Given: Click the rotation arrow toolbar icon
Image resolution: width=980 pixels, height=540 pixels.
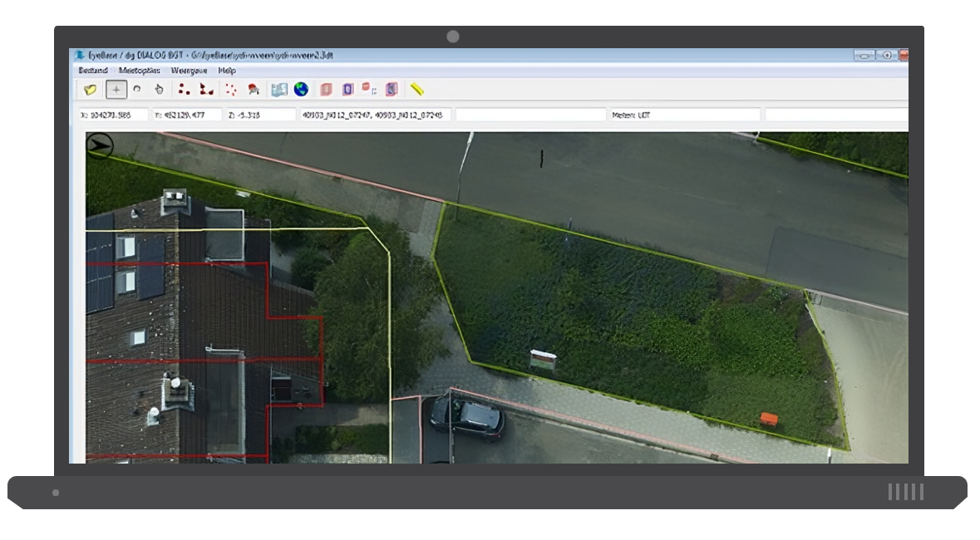Looking at the screenshot, I should click(x=136, y=89).
